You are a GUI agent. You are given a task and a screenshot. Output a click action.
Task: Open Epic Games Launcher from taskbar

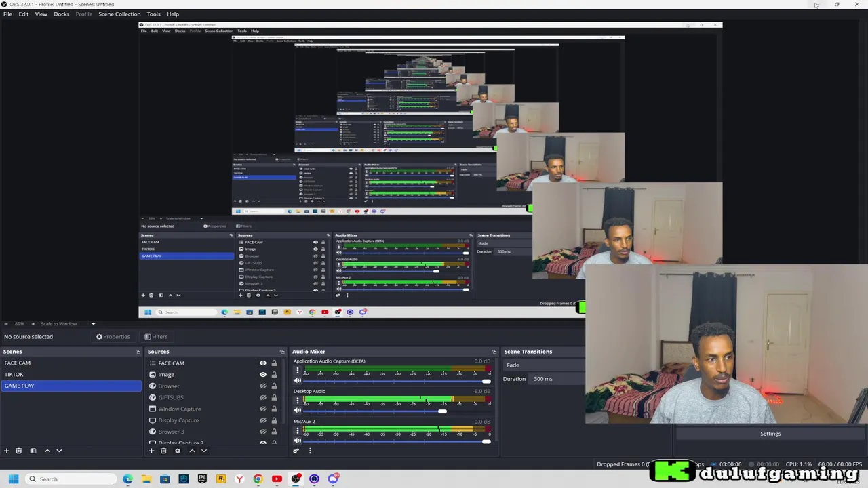[202, 479]
